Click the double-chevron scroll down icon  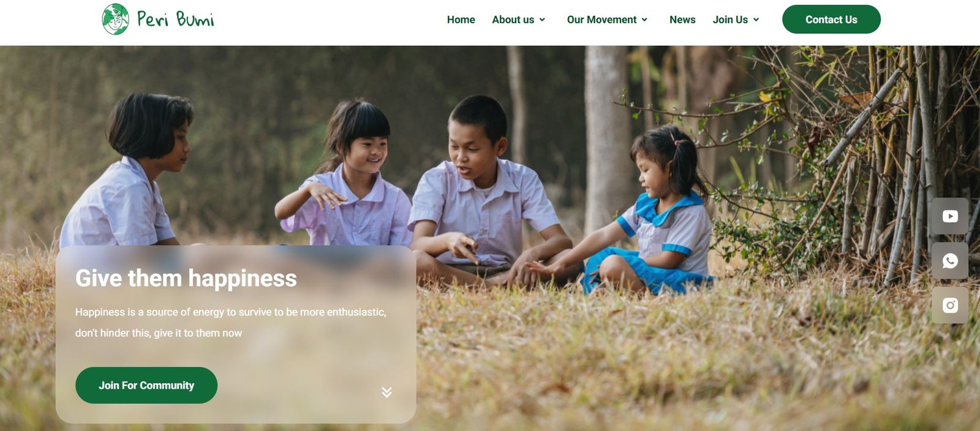pos(386,392)
